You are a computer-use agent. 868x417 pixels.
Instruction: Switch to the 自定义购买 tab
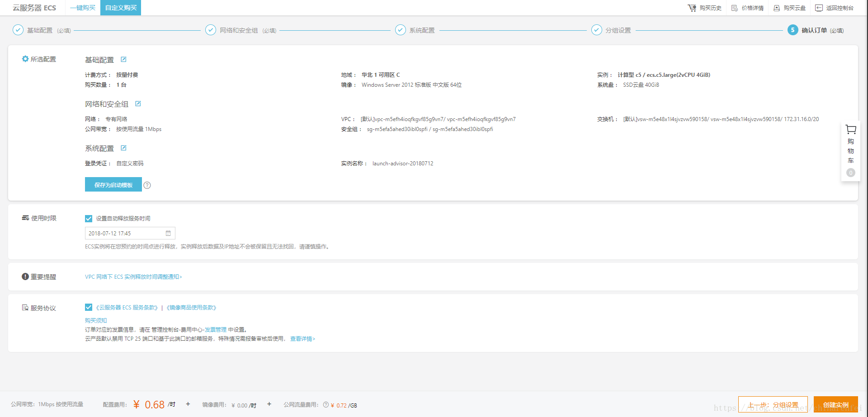(121, 8)
